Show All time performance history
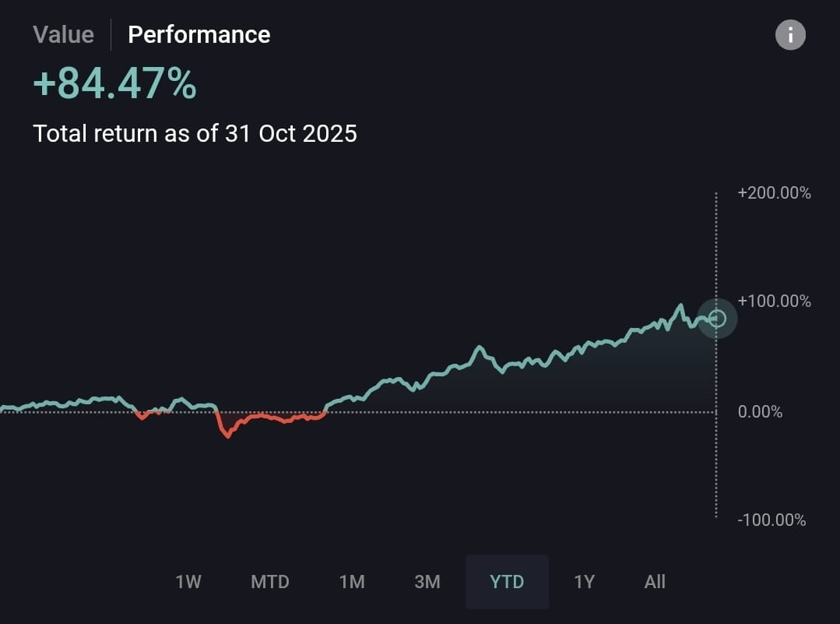The image size is (840, 624). coord(655,582)
